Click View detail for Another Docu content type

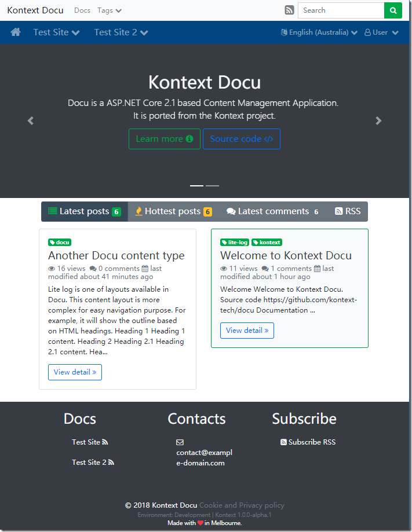pos(75,372)
